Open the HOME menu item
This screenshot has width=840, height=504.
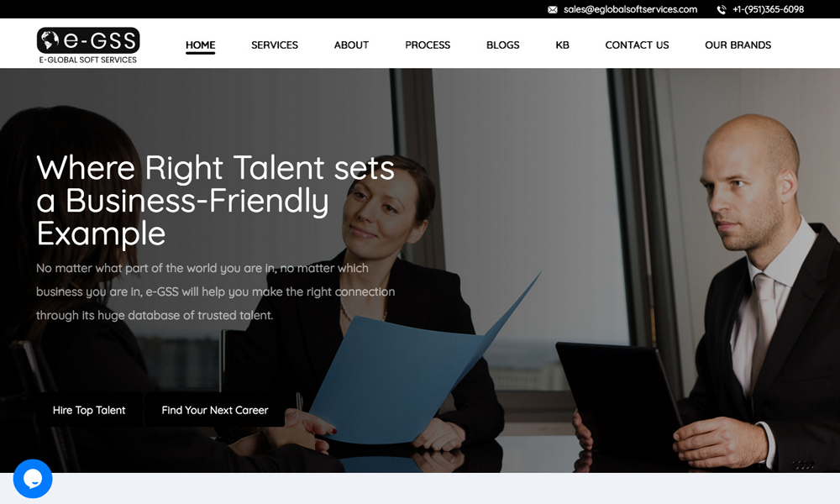(201, 45)
